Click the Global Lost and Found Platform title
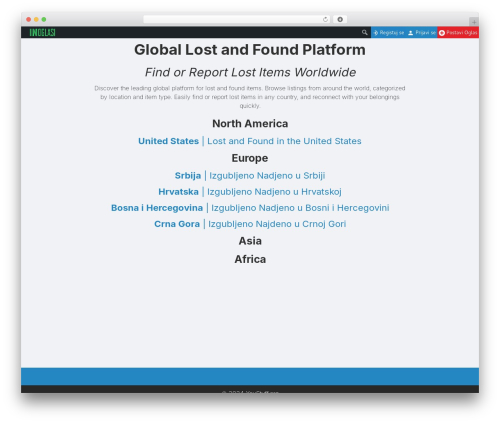Screen dimensions: 500x423 250,50
